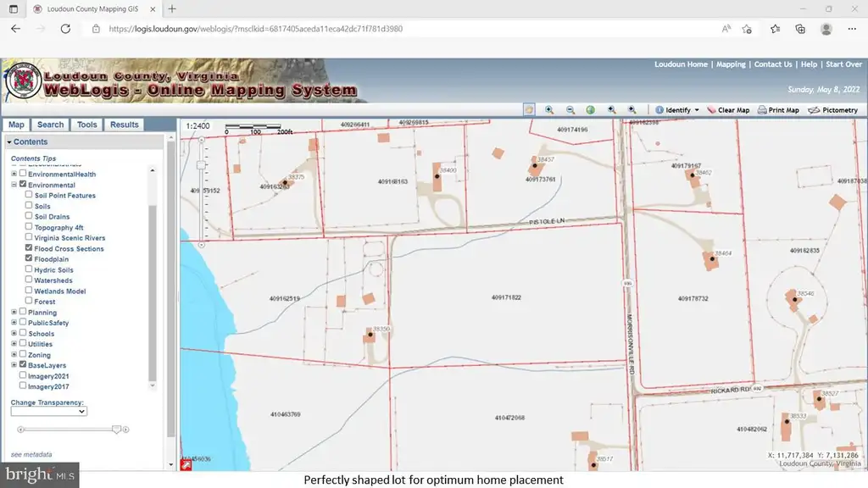Switch to the Results tab

(x=124, y=125)
